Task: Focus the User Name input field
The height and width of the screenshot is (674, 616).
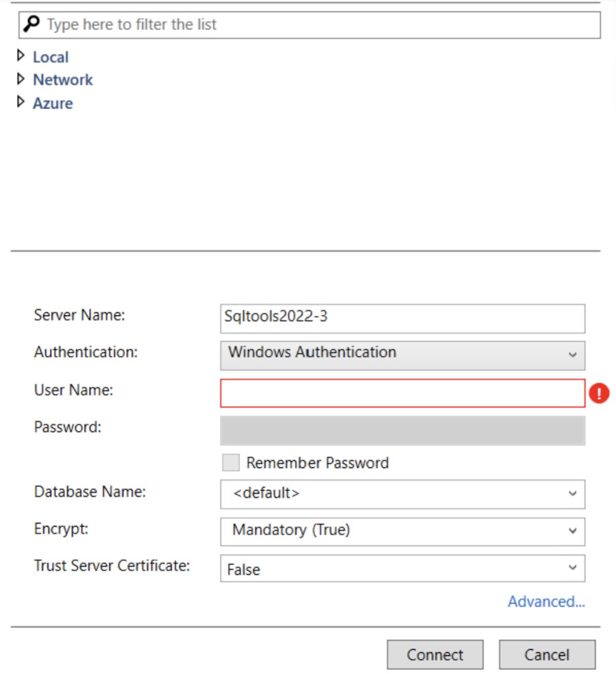Action: (402, 393)
